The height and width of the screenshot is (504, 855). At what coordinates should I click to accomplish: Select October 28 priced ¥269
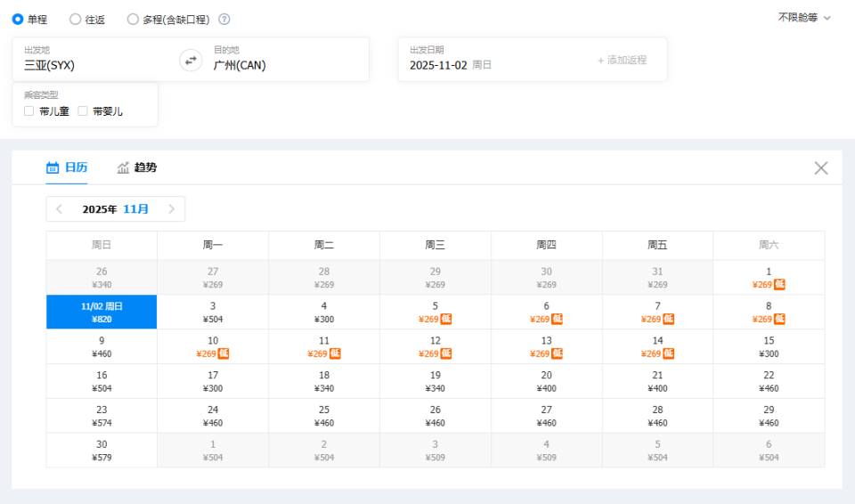(x=324, y=278)
